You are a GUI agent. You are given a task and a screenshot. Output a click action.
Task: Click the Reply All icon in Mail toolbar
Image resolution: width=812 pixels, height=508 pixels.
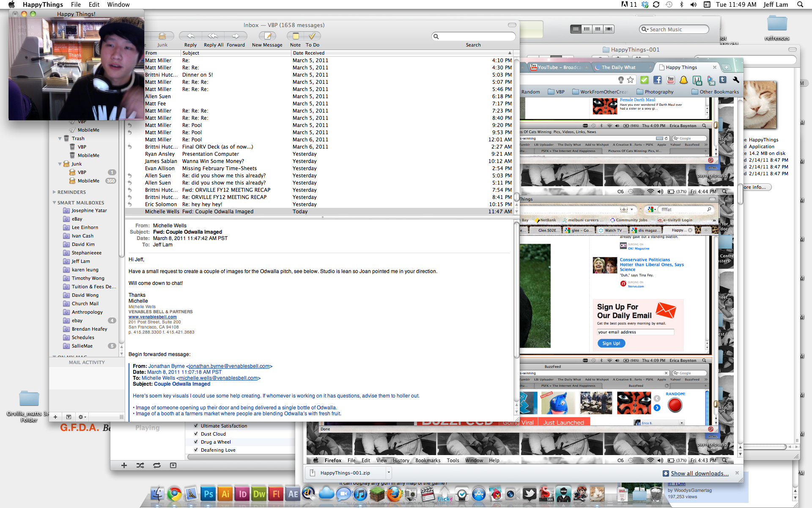[213, 36]
